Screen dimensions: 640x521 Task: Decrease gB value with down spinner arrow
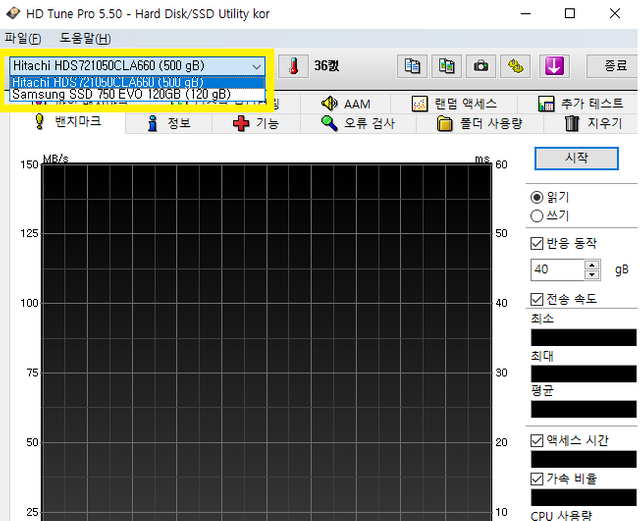[x=592, y=275]
